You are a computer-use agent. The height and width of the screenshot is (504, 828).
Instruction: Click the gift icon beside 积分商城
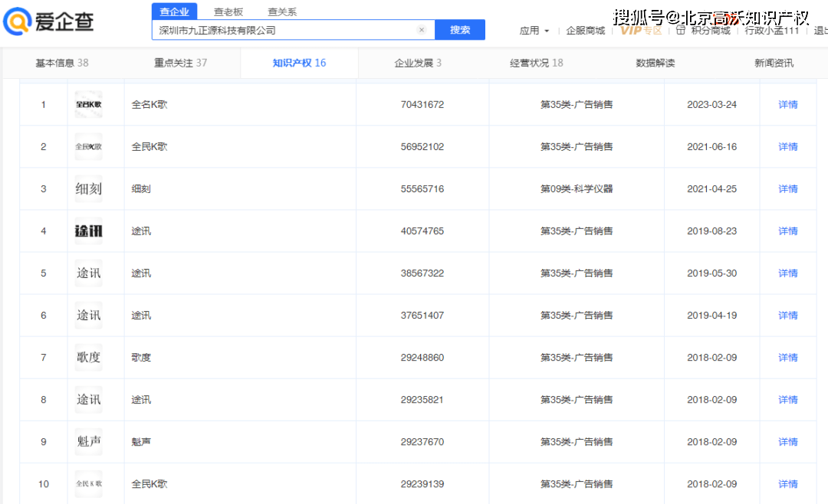680,30
